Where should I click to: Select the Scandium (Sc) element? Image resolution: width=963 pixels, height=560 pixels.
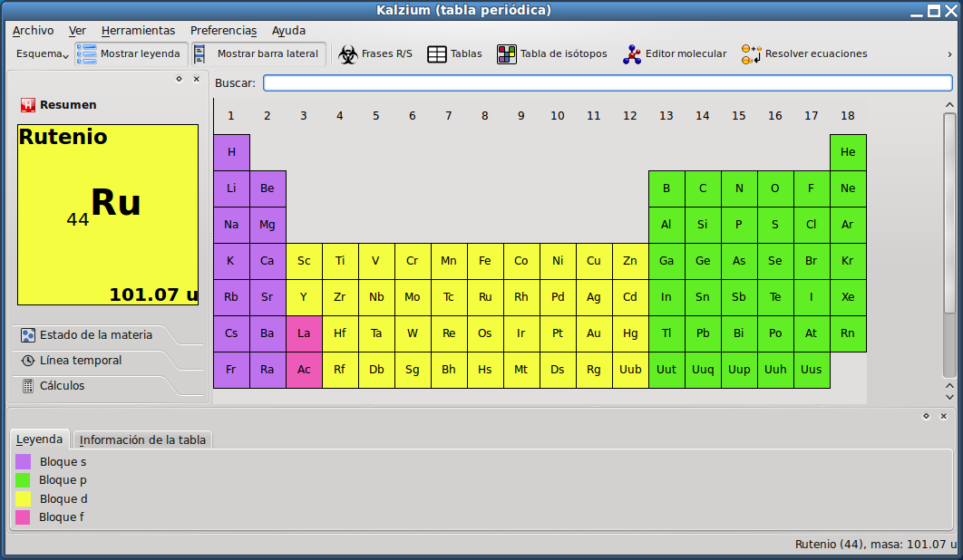(304, 261)
